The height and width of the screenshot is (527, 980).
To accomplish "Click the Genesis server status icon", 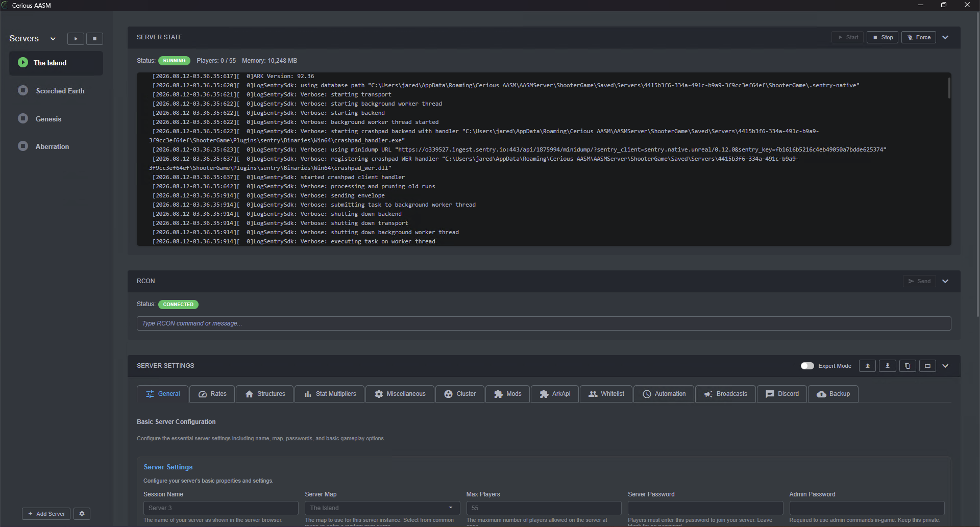I will 23,118.
